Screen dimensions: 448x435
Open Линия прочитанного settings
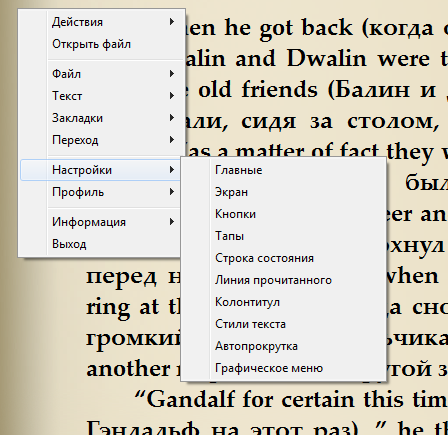coord(283,280)
